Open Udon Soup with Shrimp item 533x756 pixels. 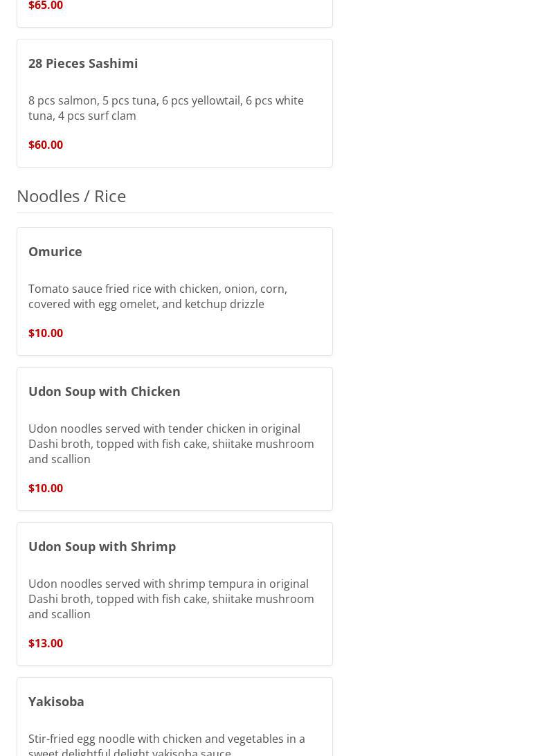(x=102, y=546)
